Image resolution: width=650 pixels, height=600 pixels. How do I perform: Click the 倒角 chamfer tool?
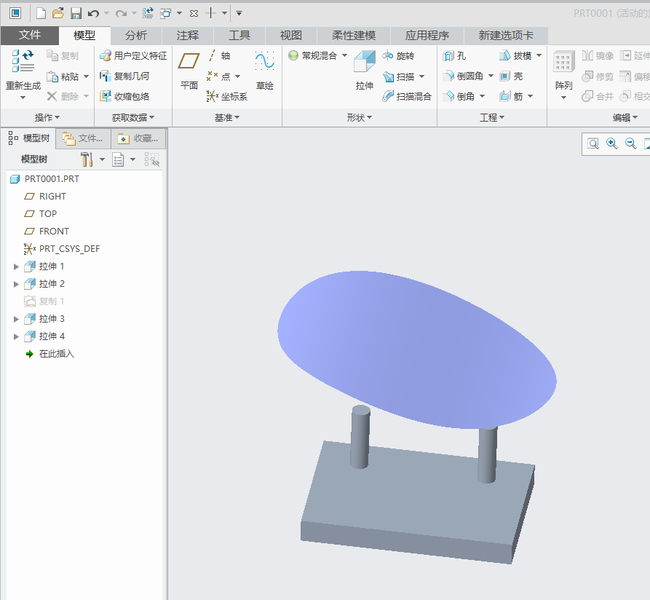(x=458, y=96)
